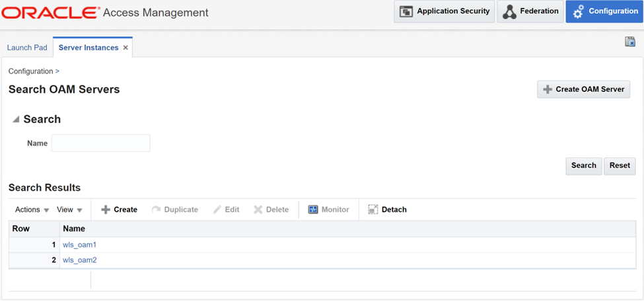Collapse the Search section triangle

click(15, 119)
